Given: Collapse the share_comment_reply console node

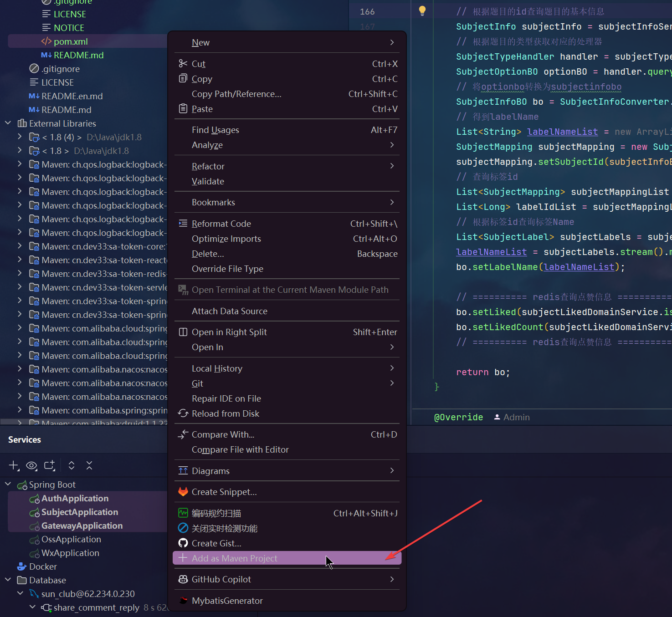Looking at the screenshot, I should click(x=32, y=607).
